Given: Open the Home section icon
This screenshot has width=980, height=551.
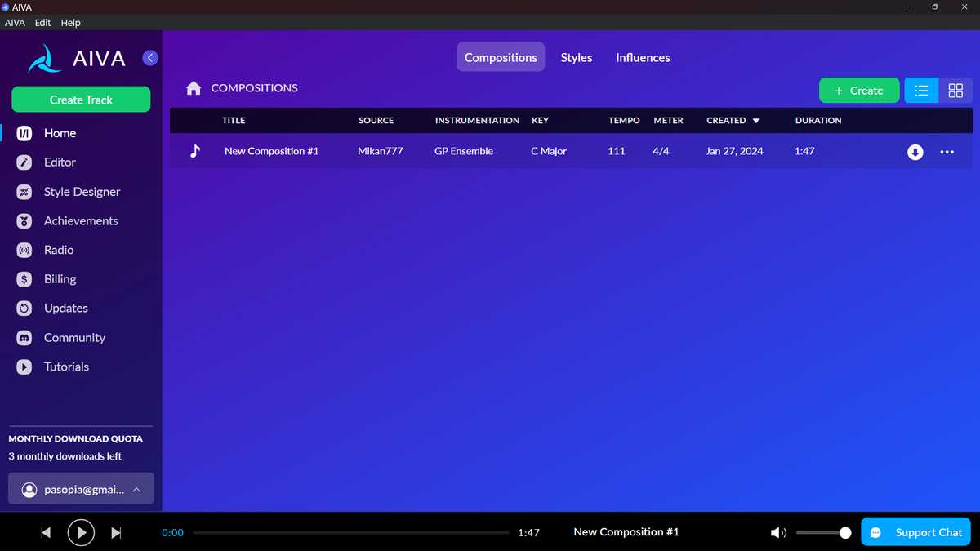Looking at the screenshot, I should pos(24,133).
